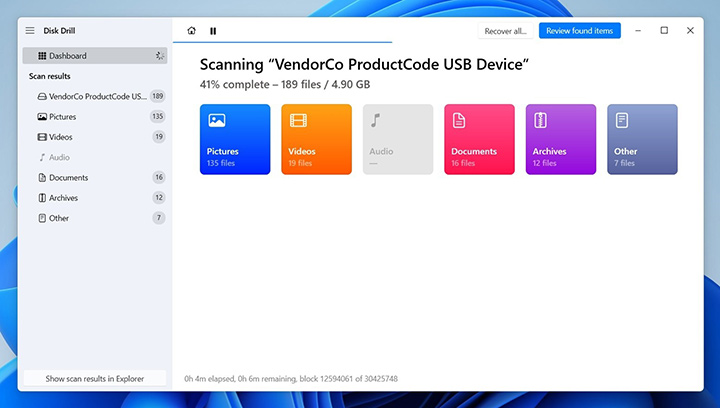Click document icon on Documents tile
This screenshot has width=720, height=408.
pos(459,120)
